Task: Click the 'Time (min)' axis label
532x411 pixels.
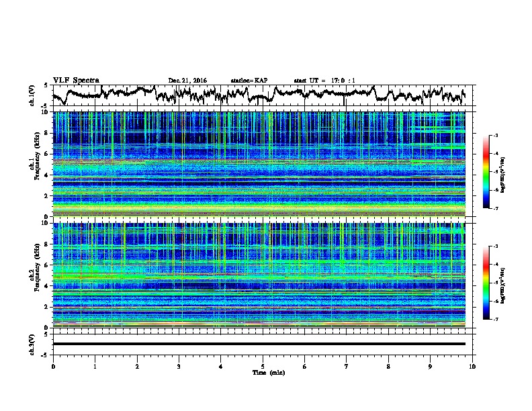Action: tap(269, 373)
